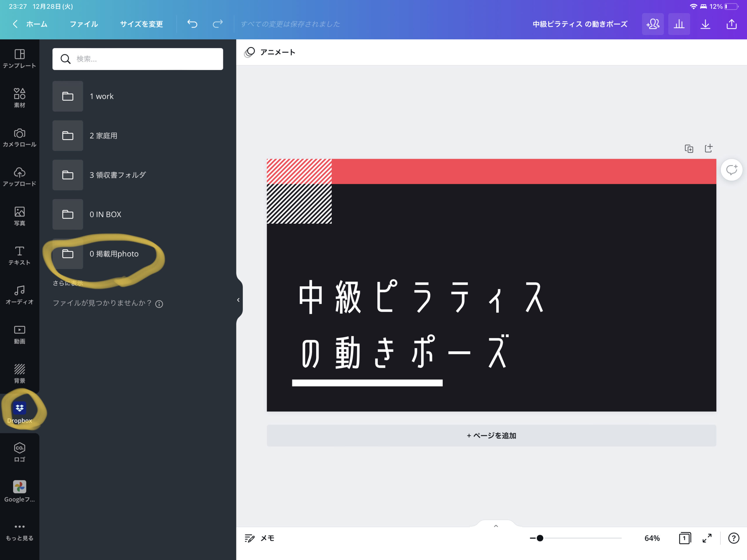Viewport: 747px width, 560px height.
Task: Open the カメラロール camera roll panel
Action: pyautogui.click(x=20, y=137)
